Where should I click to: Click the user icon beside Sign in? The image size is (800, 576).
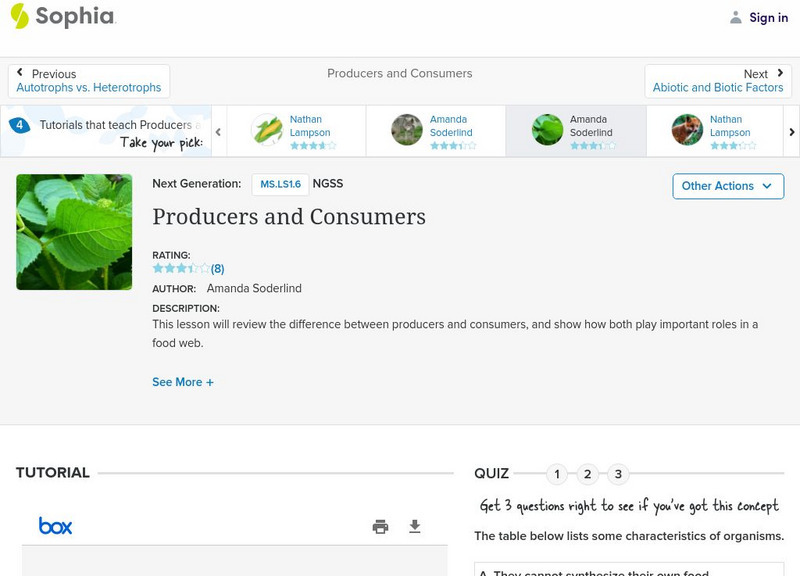pos(736,17)
